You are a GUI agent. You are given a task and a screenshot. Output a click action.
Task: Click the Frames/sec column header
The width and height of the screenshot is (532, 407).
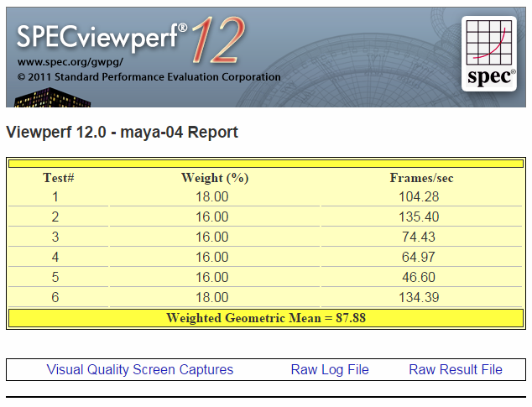pos(421,178)
